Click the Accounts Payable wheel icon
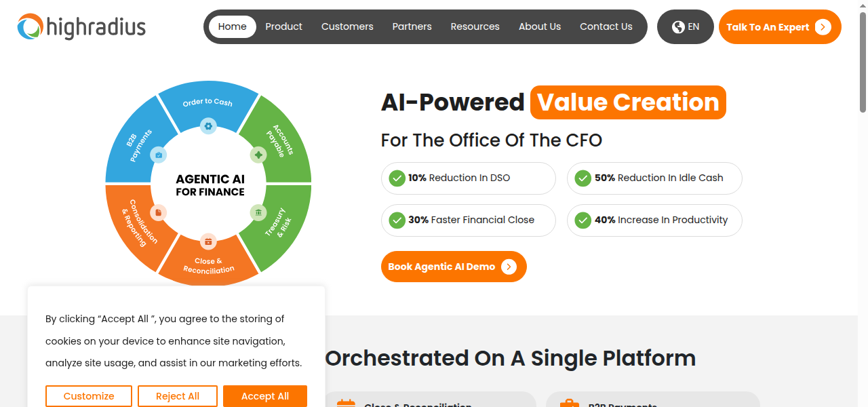Screen dimensions: 868x407 (x=258, y=155)
